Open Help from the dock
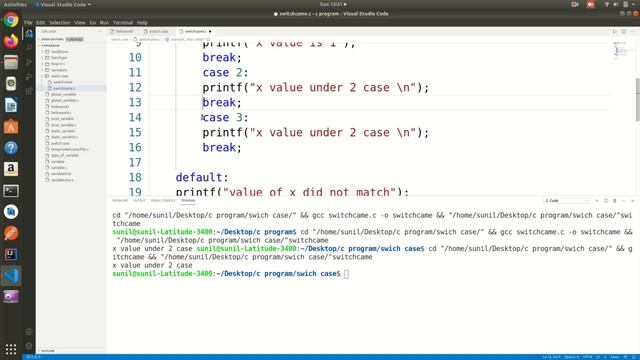 coord(11,148)
